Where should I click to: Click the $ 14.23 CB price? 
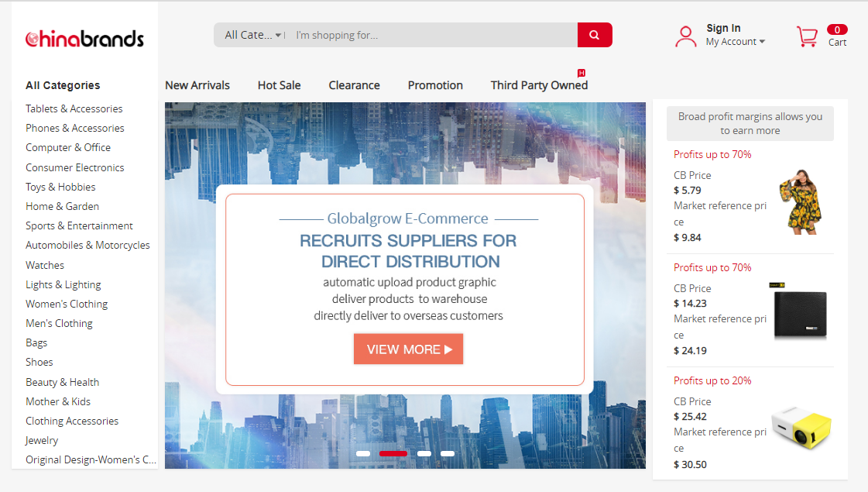pyautogui.click(x=691, y=303)
